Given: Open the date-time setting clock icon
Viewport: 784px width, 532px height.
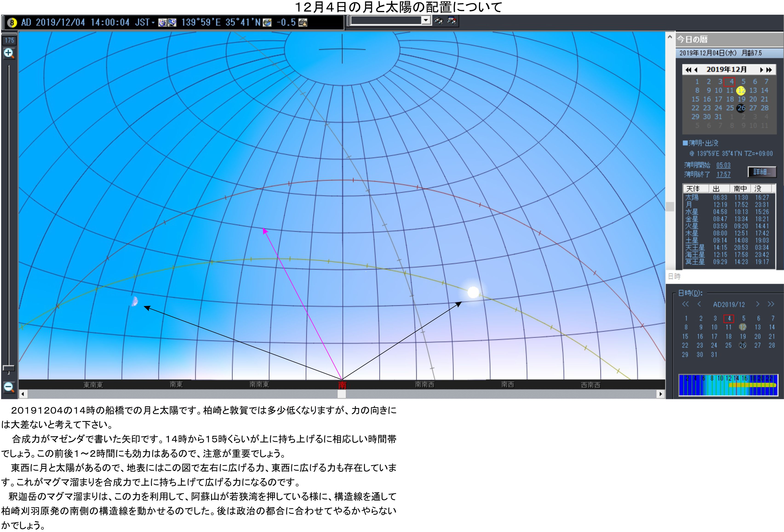Looking at the screenshot, I should tap(163, 23).
